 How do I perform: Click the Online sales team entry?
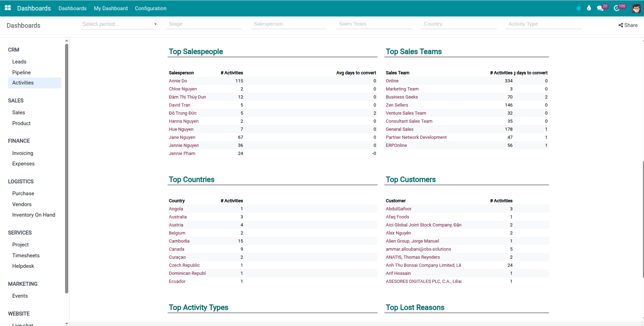point(392,81)
